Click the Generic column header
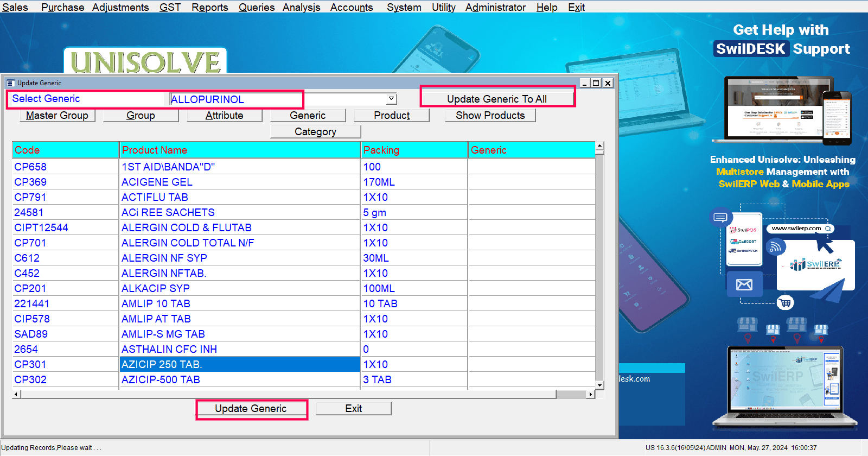 [532, 150]
